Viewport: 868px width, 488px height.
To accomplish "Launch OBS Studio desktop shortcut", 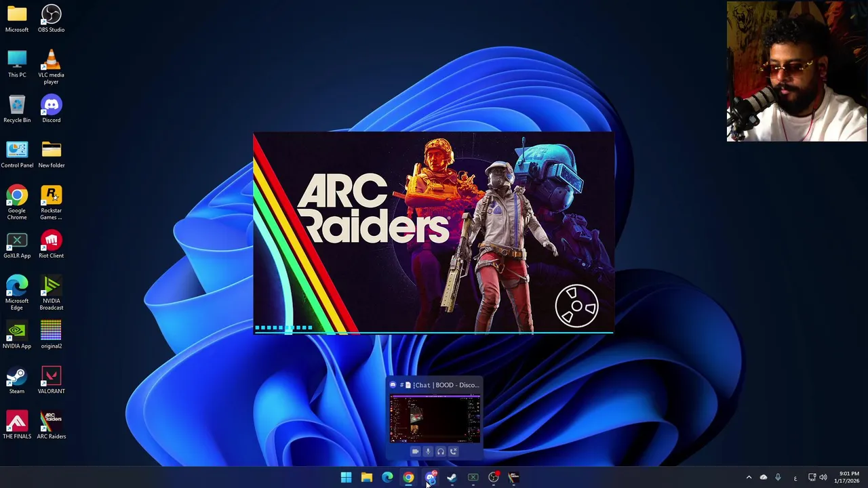I will point(51,18).
